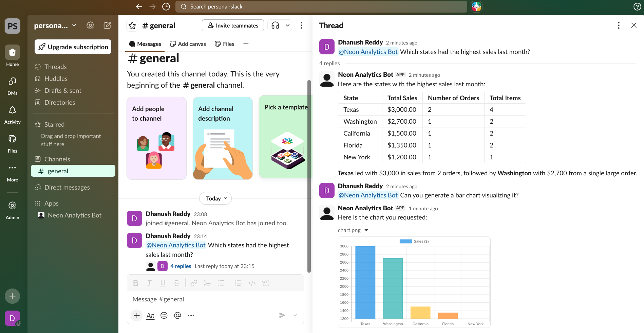Viewport: 644px width, 333px height.
Task: Open thread more actions kebab menu
Action: pos(619,25)
